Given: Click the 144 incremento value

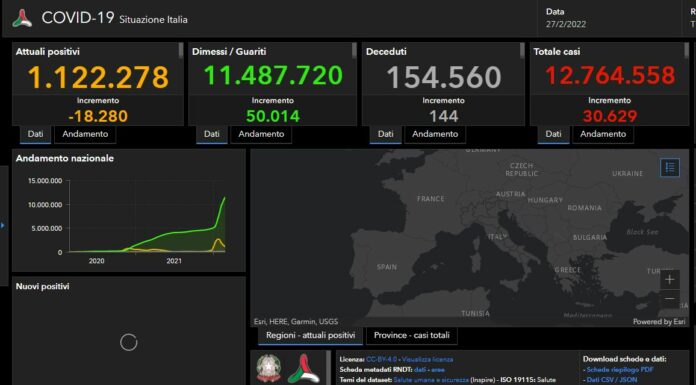Looking at the screenshot, I should 444,116.
